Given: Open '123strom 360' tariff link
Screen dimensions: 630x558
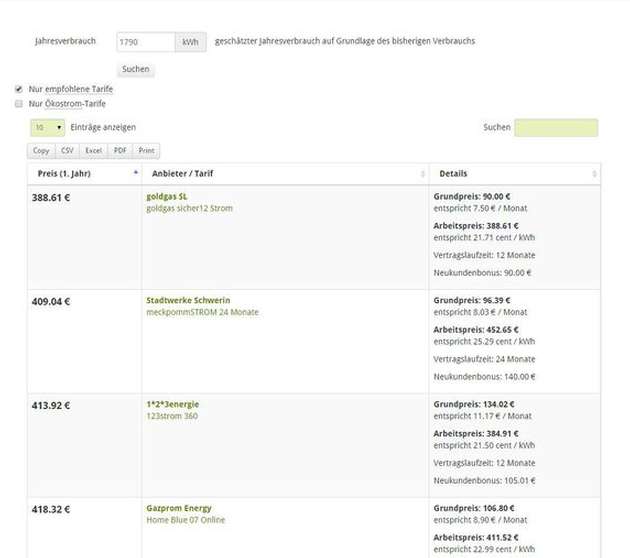Looking at the screenshot, I should (x=172, y=416).
